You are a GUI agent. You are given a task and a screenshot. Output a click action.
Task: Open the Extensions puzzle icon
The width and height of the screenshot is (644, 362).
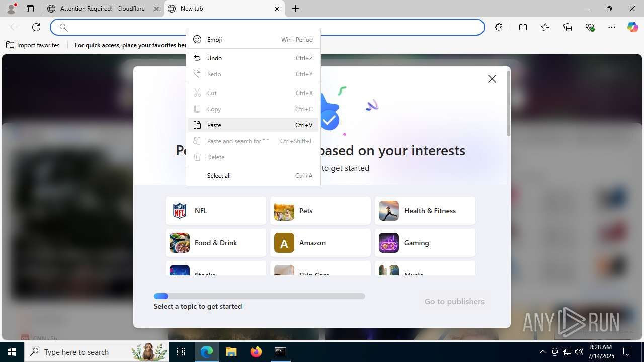[x=499, y=27]
